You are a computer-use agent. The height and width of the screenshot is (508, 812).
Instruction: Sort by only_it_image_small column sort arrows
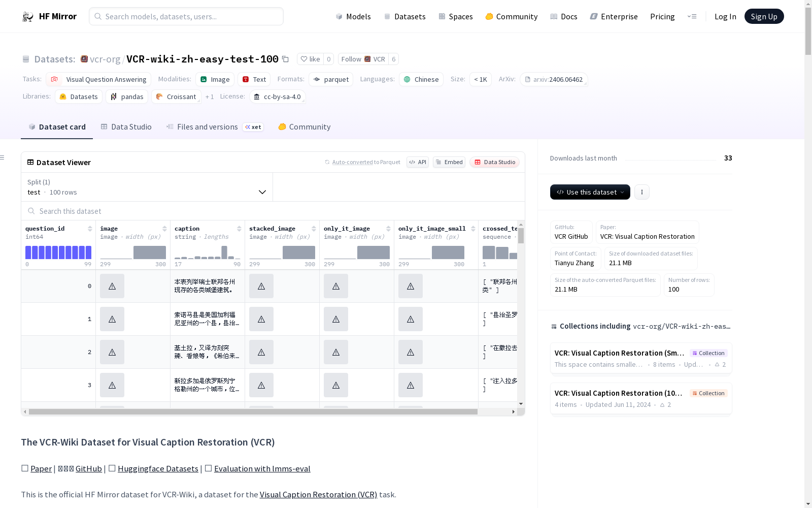[473, 229]
